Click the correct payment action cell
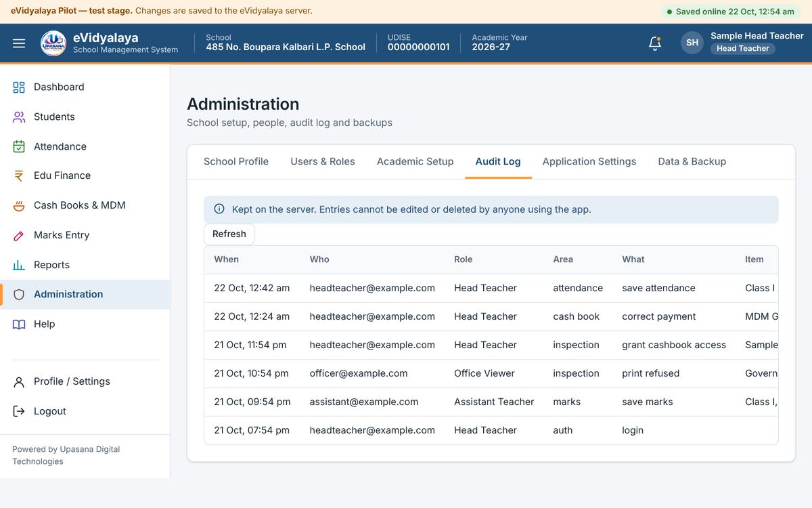Screen dimensions: 812x508 tap(659, 316)
